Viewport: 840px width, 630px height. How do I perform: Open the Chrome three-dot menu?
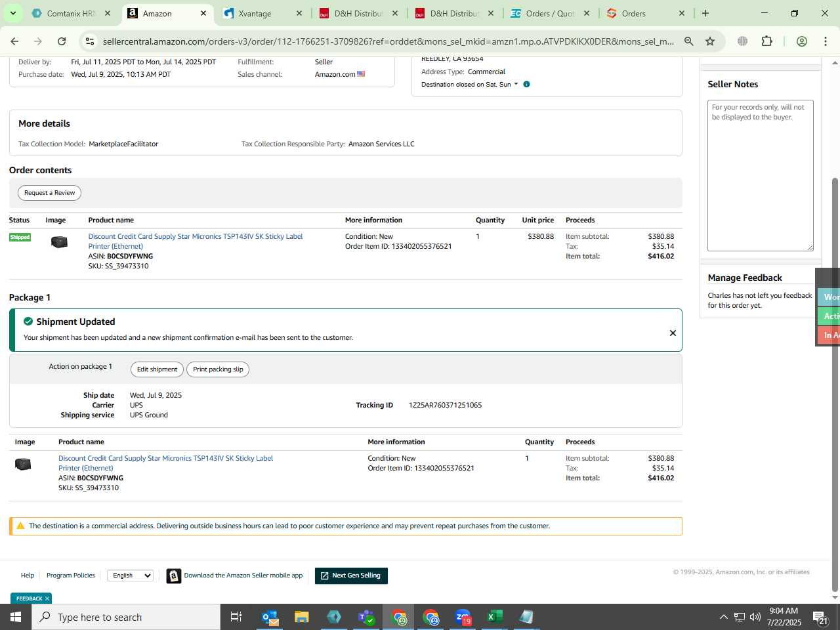826,41
